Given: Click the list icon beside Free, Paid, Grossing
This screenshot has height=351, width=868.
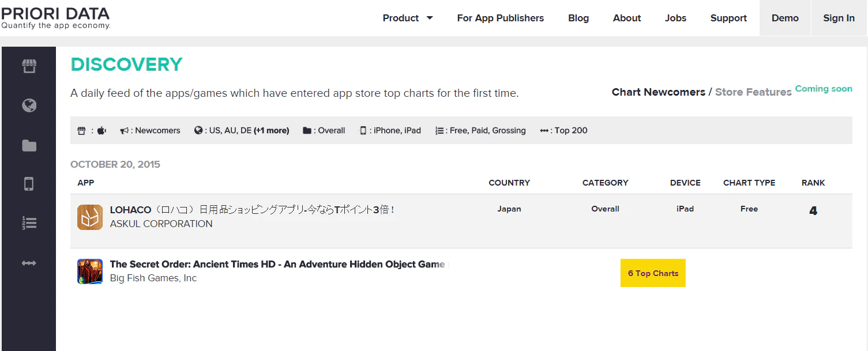Looking at the screenshot, I should [x=439, y=131].
